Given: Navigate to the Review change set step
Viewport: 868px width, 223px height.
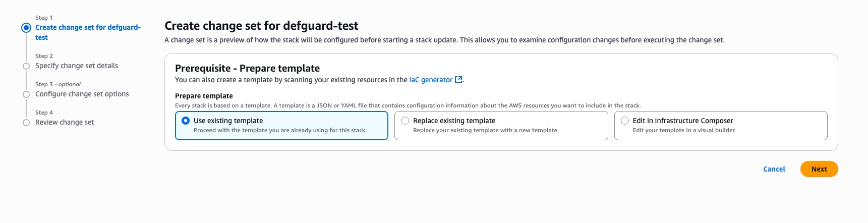Looking at the screenshot, I should click(65, 123).
